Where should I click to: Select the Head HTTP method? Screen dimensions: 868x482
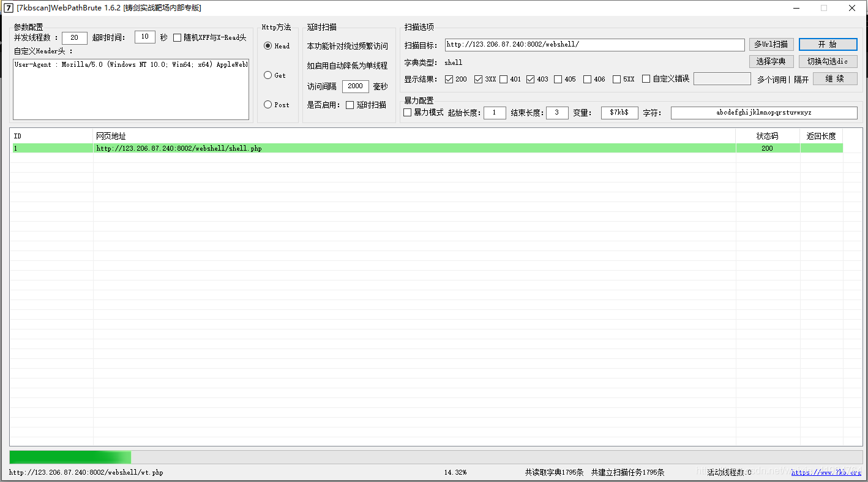coord(268,46)
